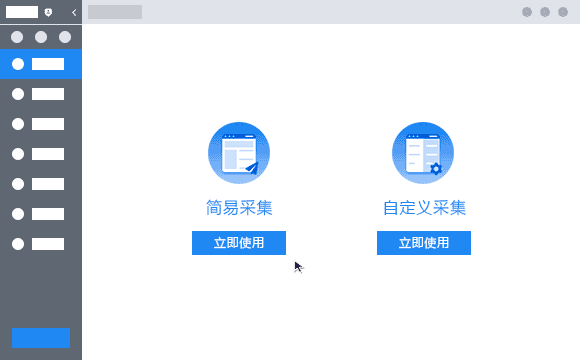The image size is (580, 360).
Task: Click the white logo block in sidebar header
Action: [22, 12]
